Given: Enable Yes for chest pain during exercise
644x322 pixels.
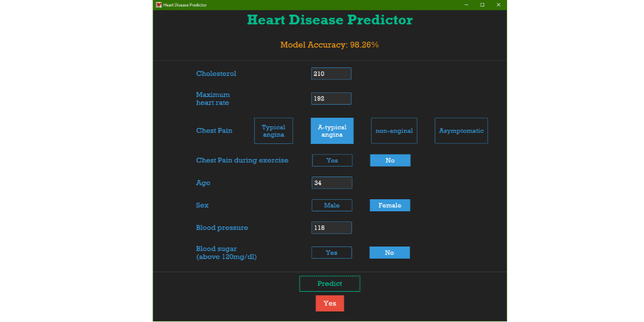Looking at the screenshot, I should pos(332,160).
